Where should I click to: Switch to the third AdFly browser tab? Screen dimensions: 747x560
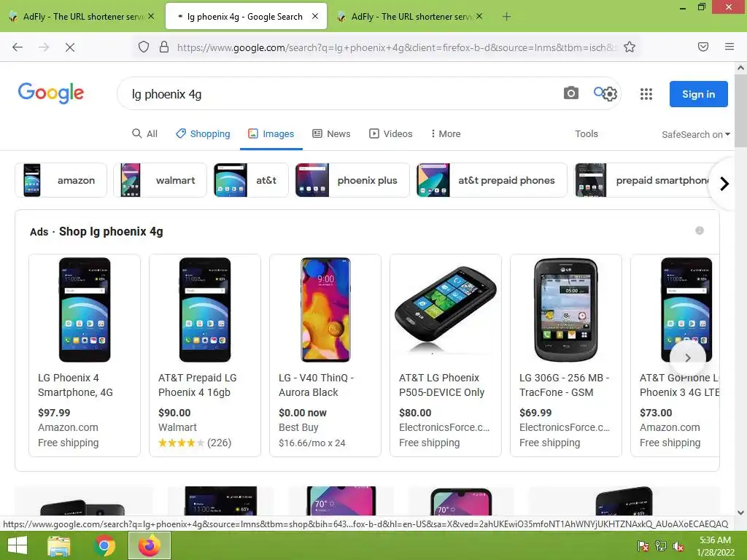411,17
